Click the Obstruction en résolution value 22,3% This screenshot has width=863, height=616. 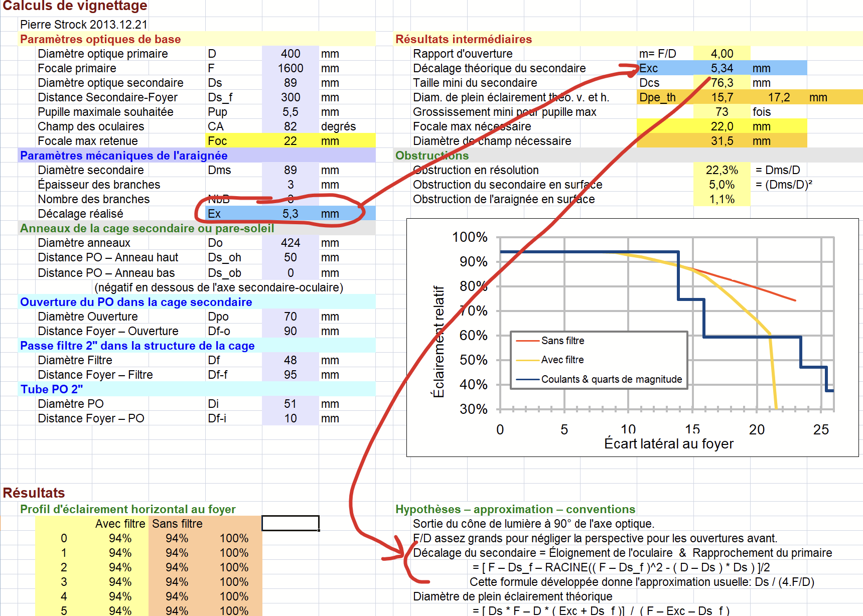(x=722, y=170)
